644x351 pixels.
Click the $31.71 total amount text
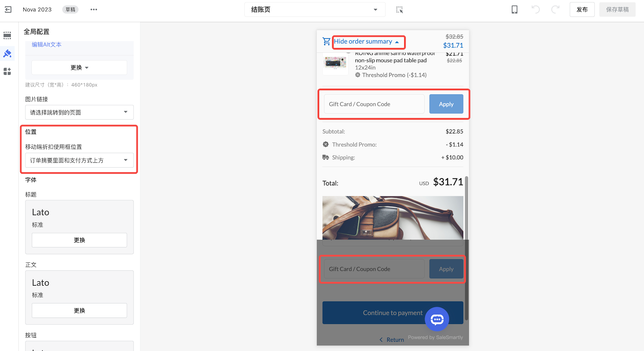pos(448,182)
